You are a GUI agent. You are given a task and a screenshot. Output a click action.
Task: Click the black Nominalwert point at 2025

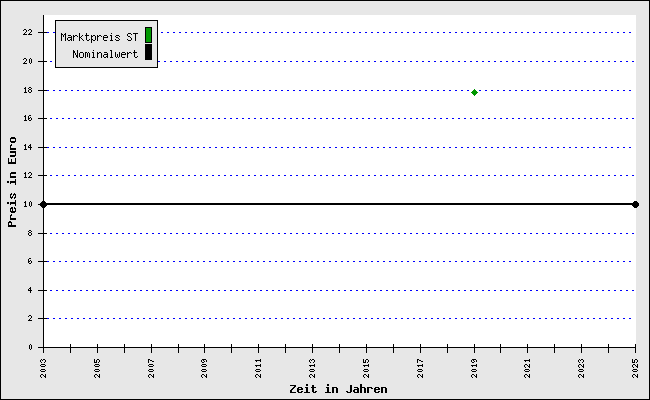[x=635, y=204]
